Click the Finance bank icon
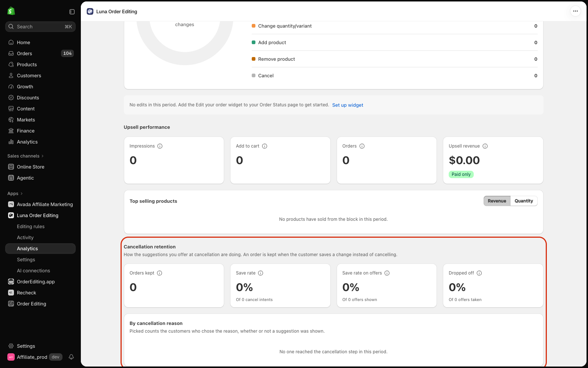The width and height of the screenshot is (588, 368). pyautogui.click(x=11, y=131)
